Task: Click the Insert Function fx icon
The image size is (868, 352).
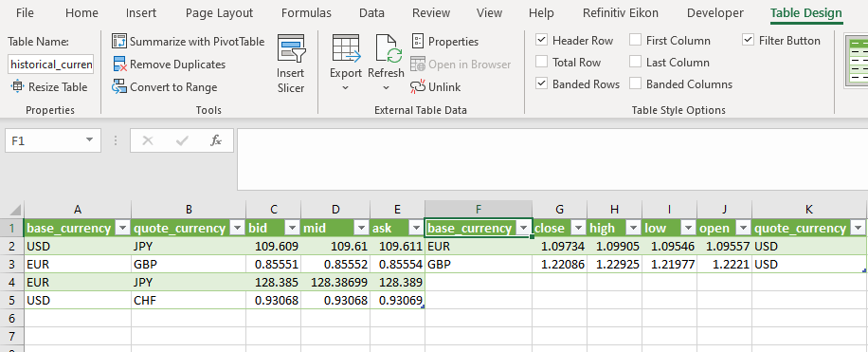Action: [215, 140]
